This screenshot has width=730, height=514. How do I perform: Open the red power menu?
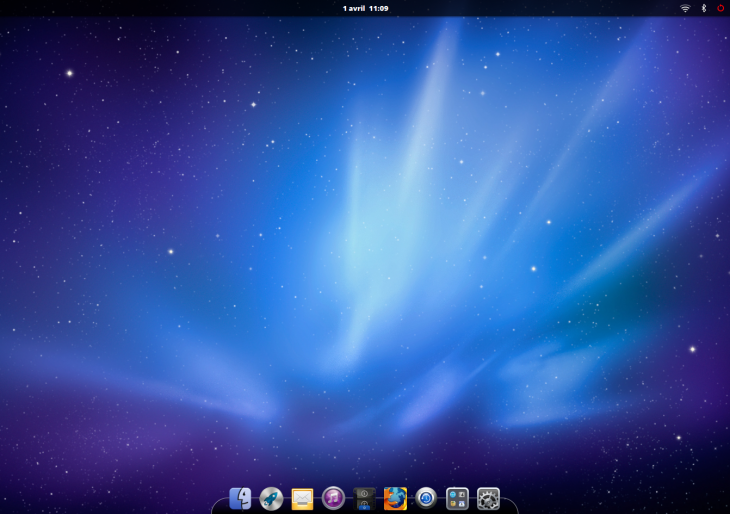(x=720, y=8)
